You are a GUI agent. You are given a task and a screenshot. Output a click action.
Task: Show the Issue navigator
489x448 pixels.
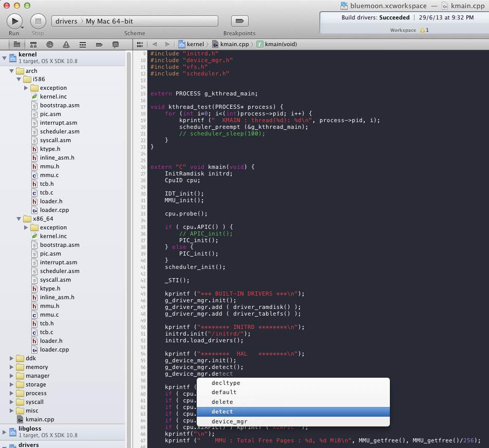pyautogui.click(x=66, y=45)
